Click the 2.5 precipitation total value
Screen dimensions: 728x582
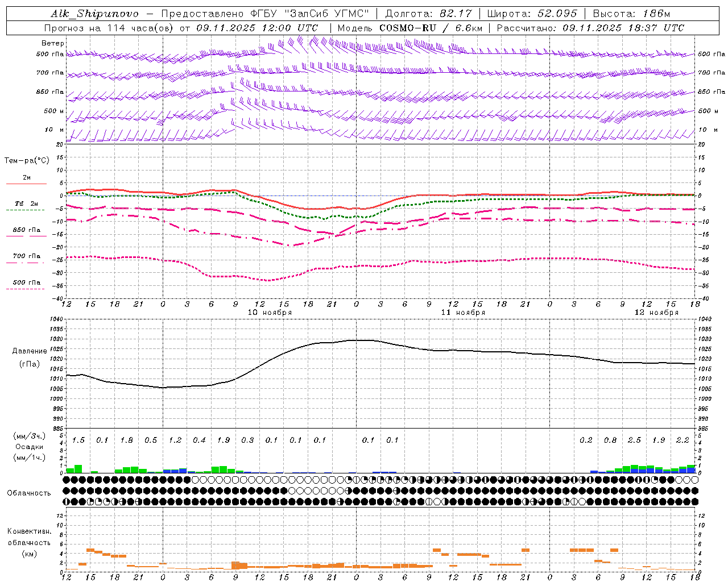[x=634, y=440]
